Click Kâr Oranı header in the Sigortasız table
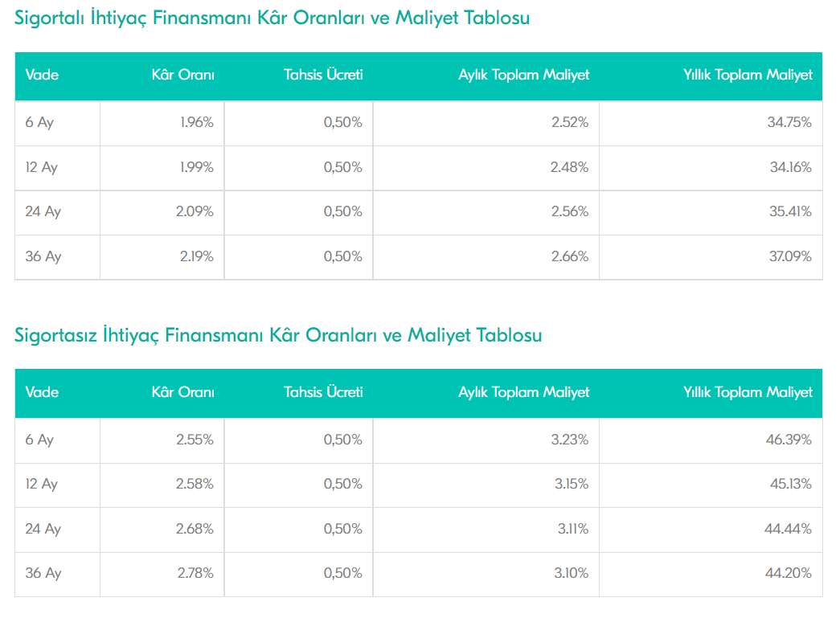The height and width of the screenshot is (622, 840). click(x=183, y=392)
